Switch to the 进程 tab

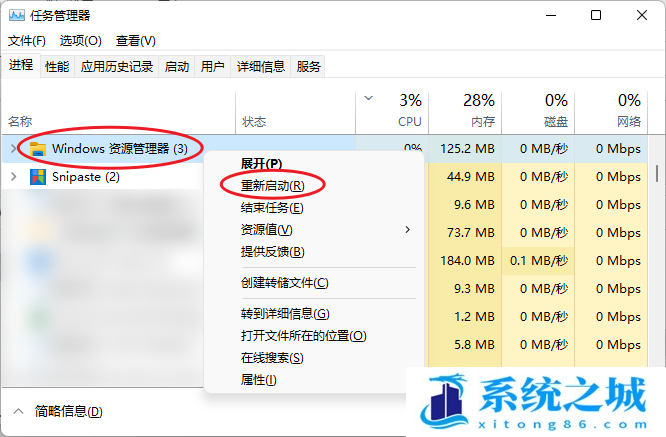pos(21,65)
